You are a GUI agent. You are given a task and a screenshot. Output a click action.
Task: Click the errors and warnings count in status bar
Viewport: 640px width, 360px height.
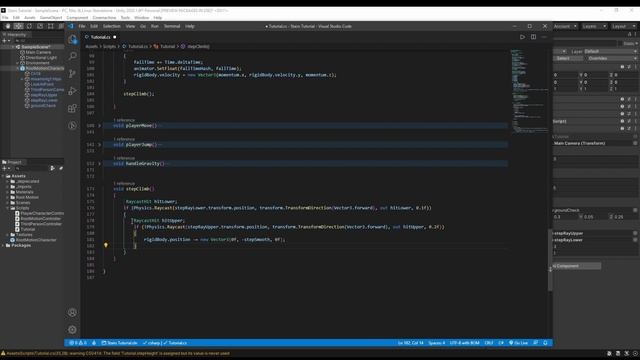point(78,343)
